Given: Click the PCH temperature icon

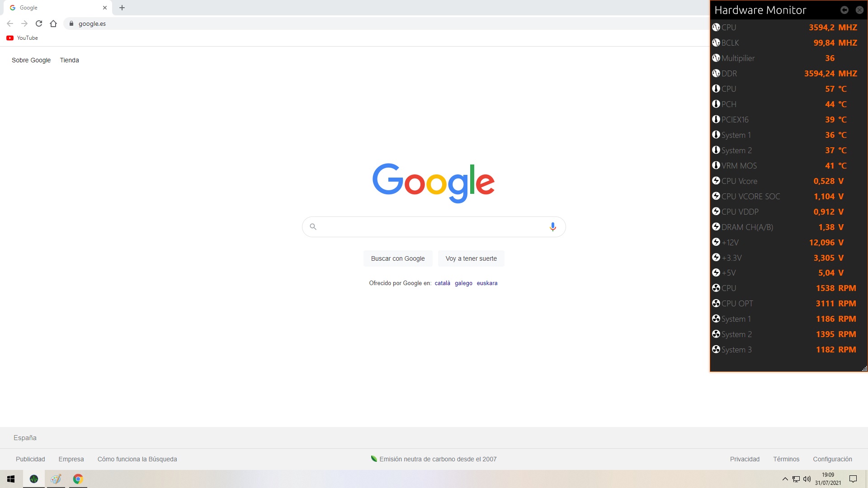Looking at the screenshot, I should point(716,104).
